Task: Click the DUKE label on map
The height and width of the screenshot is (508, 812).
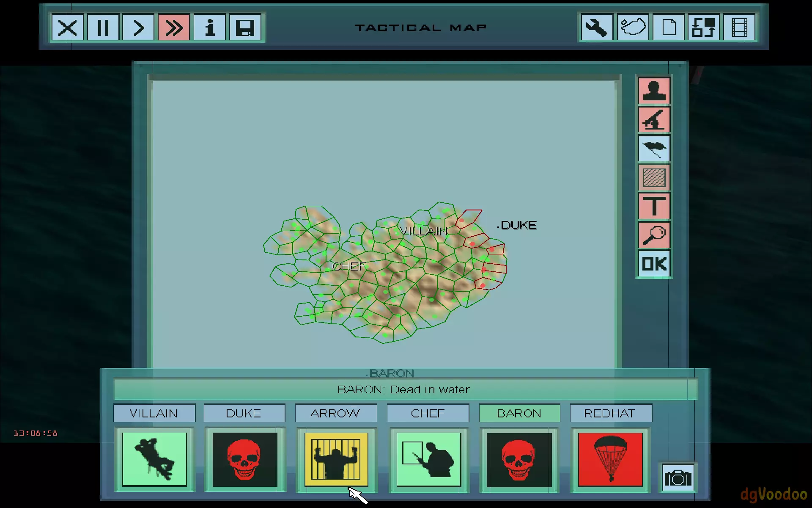Action: [518, 225]
